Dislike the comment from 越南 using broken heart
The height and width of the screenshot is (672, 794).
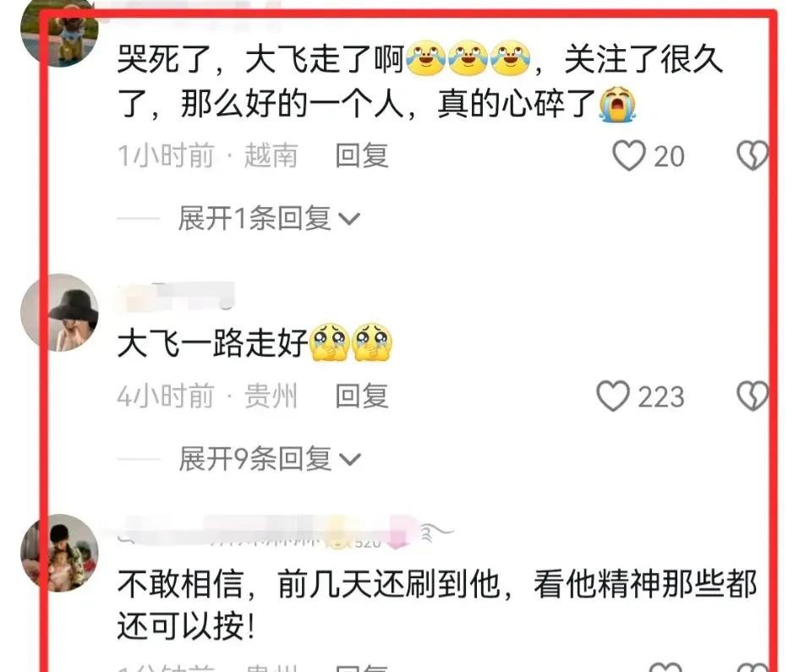tap(752, 156)
